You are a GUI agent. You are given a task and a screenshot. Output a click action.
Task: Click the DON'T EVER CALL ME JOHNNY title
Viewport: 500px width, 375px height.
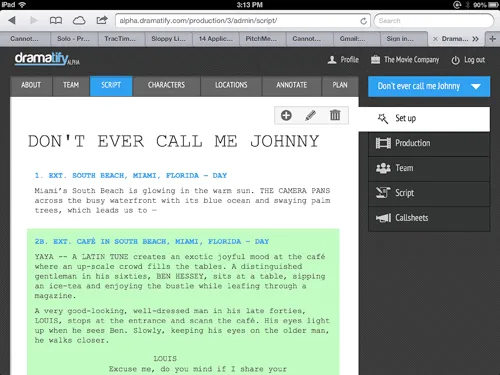[173, 141]
